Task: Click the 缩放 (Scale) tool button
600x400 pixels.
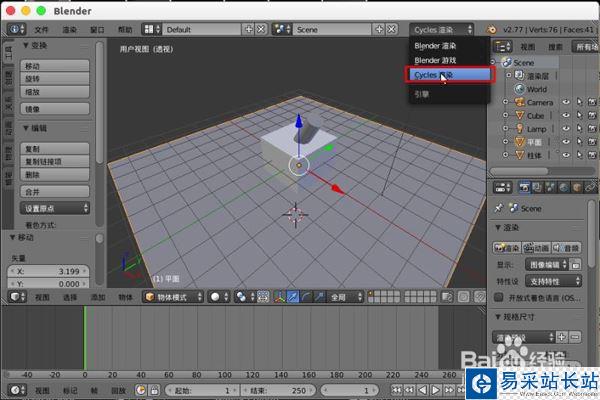Action: [x=55, y=92]
